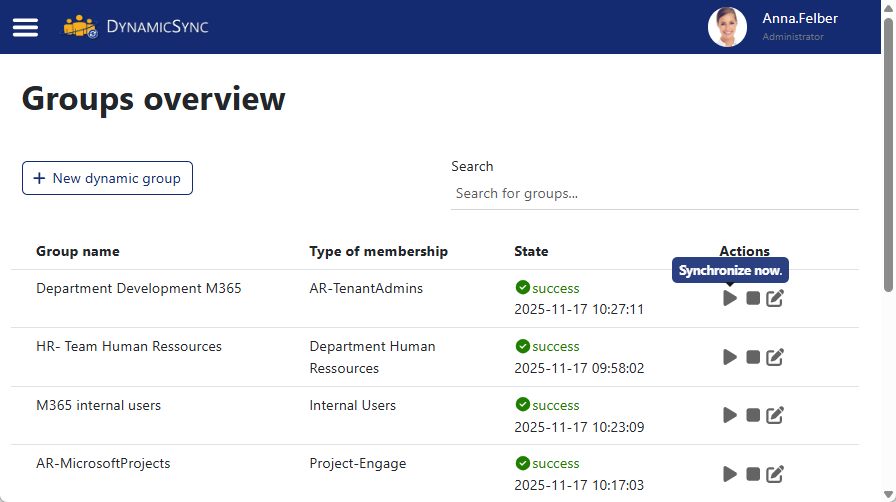Click the Groups overview heading
This screenshot has height=502, width=896.
tap(154, 99)
